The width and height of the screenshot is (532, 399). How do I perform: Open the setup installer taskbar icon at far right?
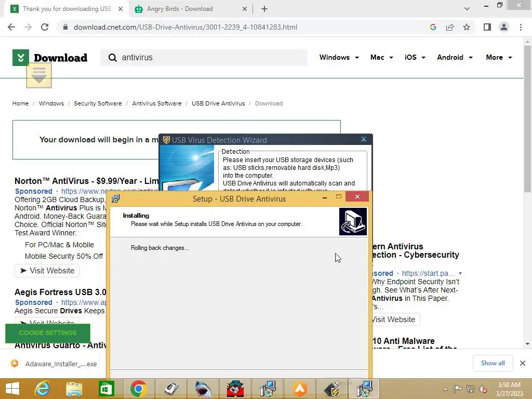364,389
